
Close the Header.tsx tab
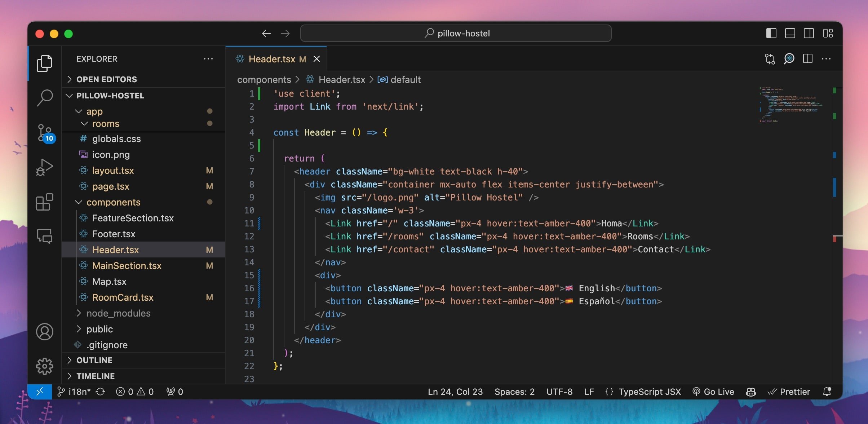click(316, 59)
